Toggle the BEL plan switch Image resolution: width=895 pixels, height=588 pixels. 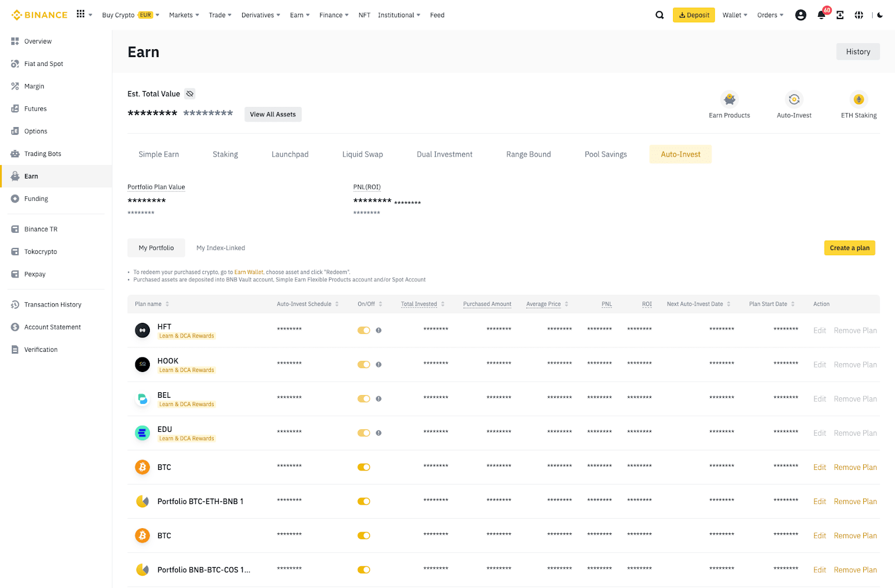tap(364, 399)
